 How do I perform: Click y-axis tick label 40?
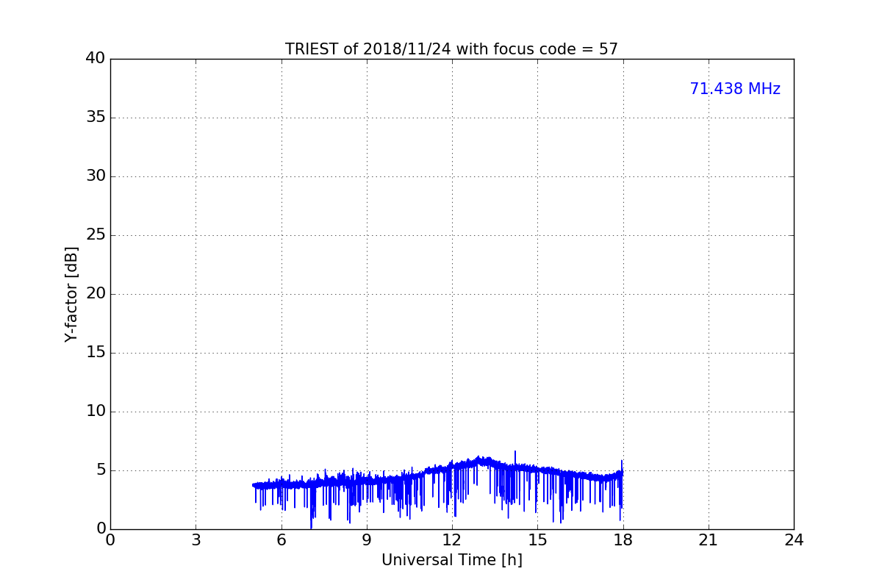(x=96, y=59)
